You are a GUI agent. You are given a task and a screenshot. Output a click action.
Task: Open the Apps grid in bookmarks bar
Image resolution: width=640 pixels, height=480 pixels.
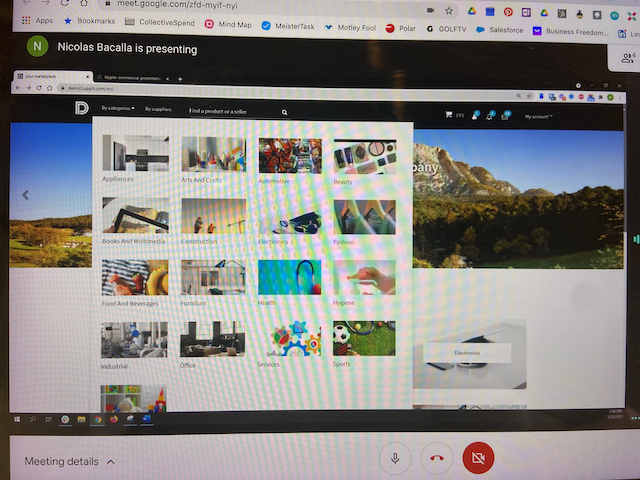pos(37,20)
